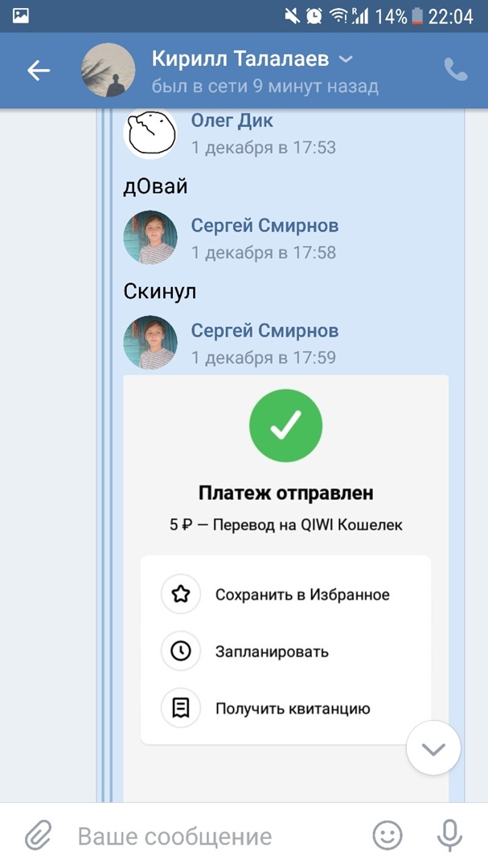Screen dimensions: 488x868
Task: Tap Кирилл Талалаев's header avatar
Action: click(x=108, y=71)
